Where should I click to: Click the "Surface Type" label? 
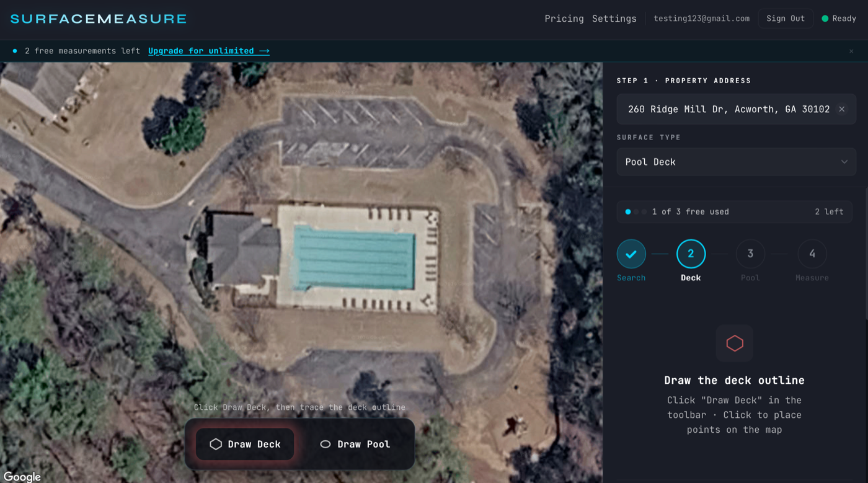click(649, 137)
